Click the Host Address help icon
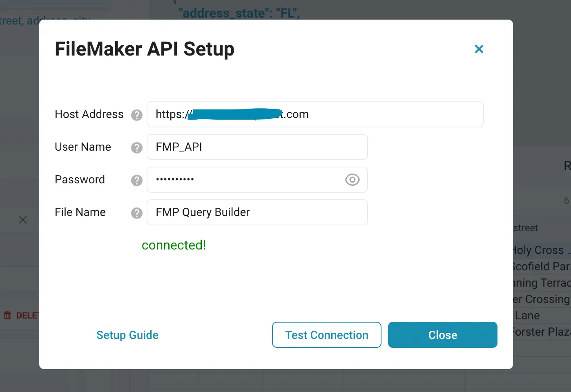This screenshot has width=571, height=392. pos(137,115)
